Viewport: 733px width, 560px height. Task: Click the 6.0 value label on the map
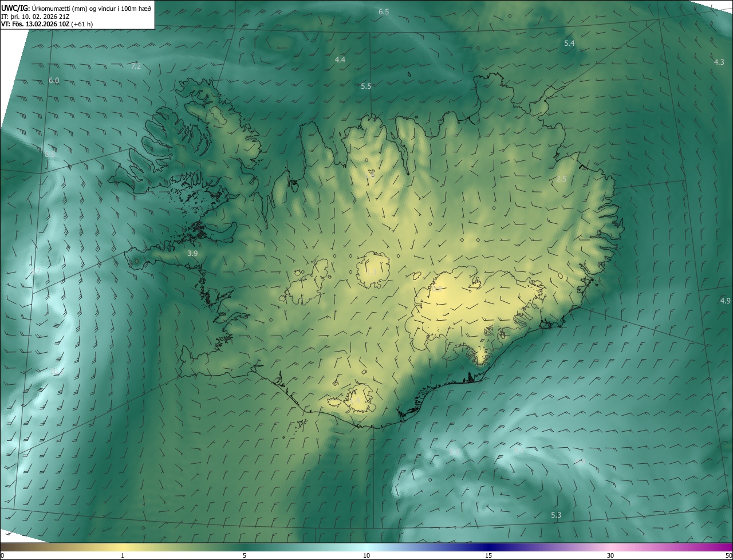[54, 81]
